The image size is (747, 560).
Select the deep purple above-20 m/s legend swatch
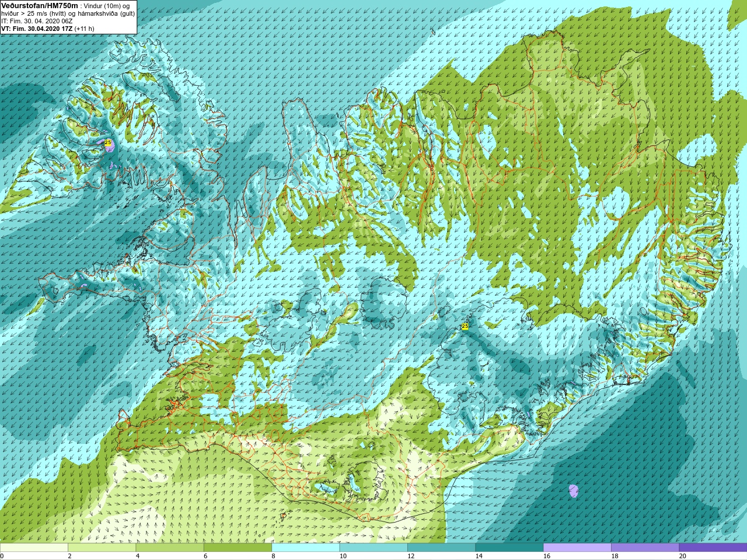[713, 547]
